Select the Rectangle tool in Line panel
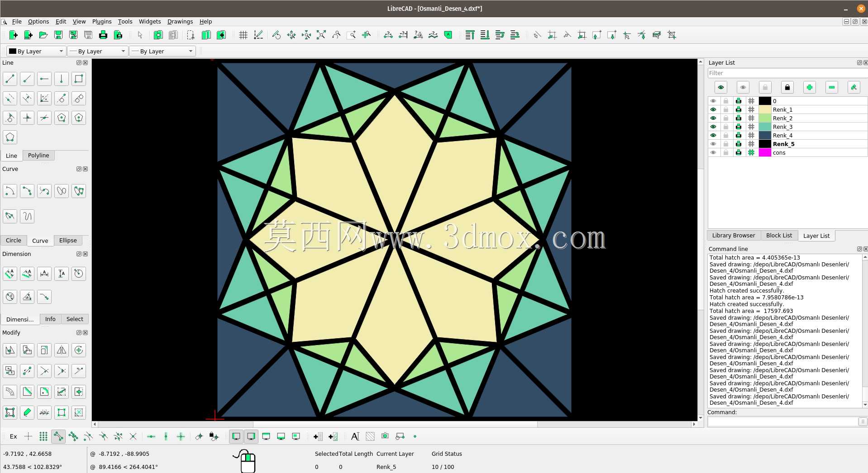Image resolution: width=868 pixels, height=473 pixels. (79, 79)
